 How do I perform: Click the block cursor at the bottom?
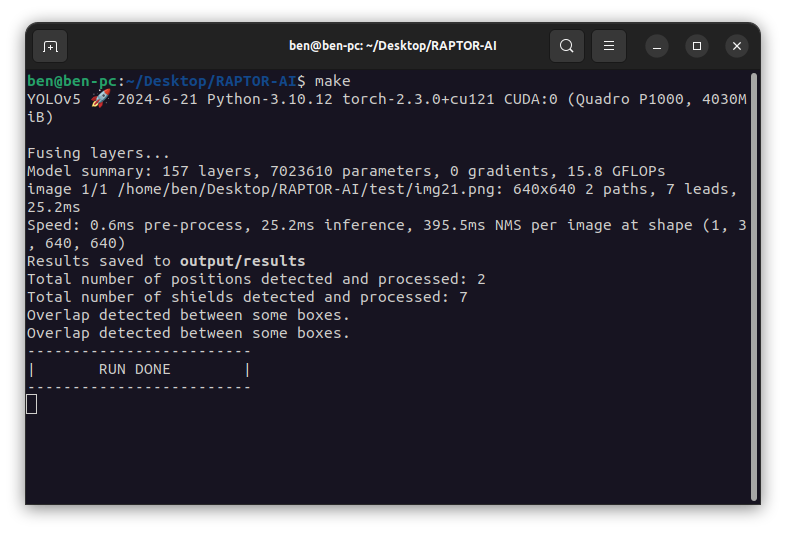coord(32,403)
